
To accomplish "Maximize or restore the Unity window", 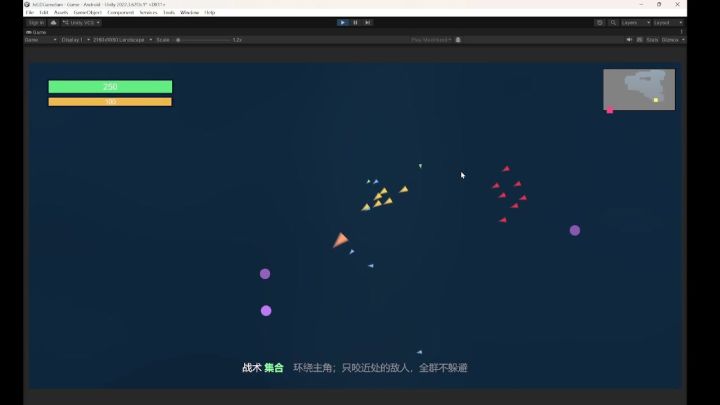I will pyautogui.click(x=659, y=4).
